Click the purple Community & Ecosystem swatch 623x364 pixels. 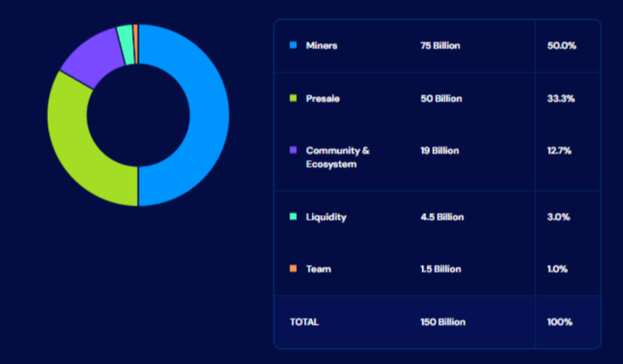click(x=294, y=151)
